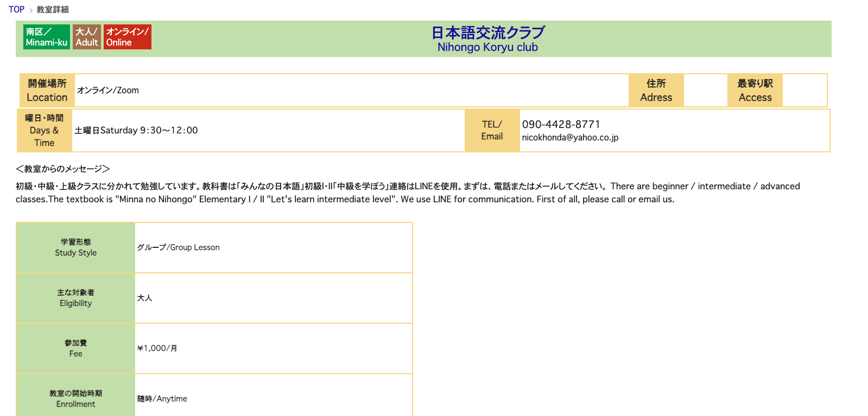The height and width of the screenshot is (416, 868).
Task: Select the グループ/Group Lesson value
Action: point(178,248)
